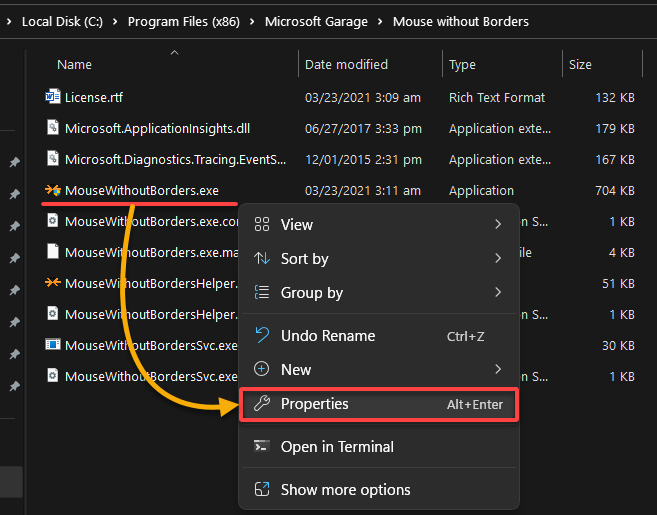Jump to Microsoft Garage breadcrumb

pos(316,21)
